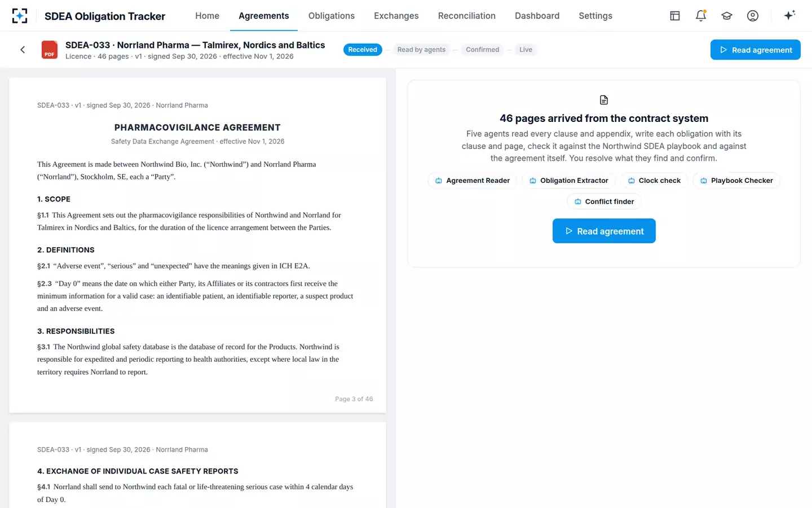Go back with the left chevron arrow
The width and height of the screenshot is (812, 508).
point(23,50)
